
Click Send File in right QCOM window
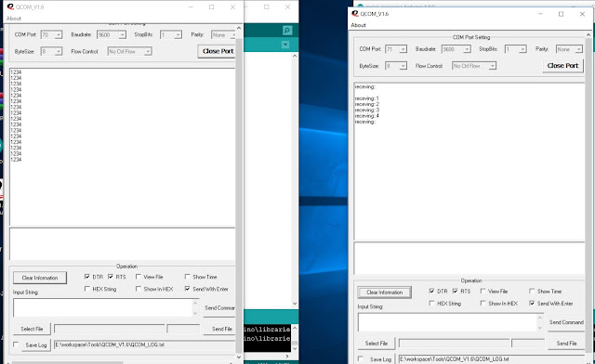tap(566, 344)
